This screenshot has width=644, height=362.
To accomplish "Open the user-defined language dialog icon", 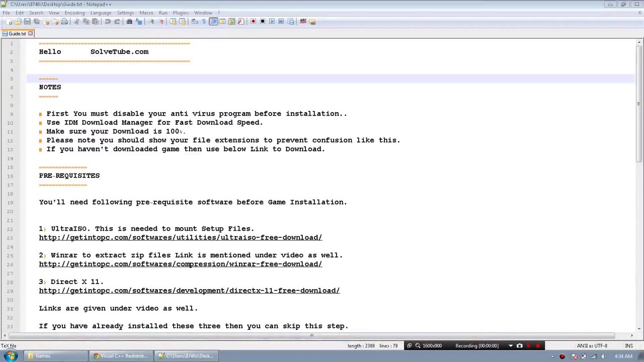I will click(x=222, y=22).
